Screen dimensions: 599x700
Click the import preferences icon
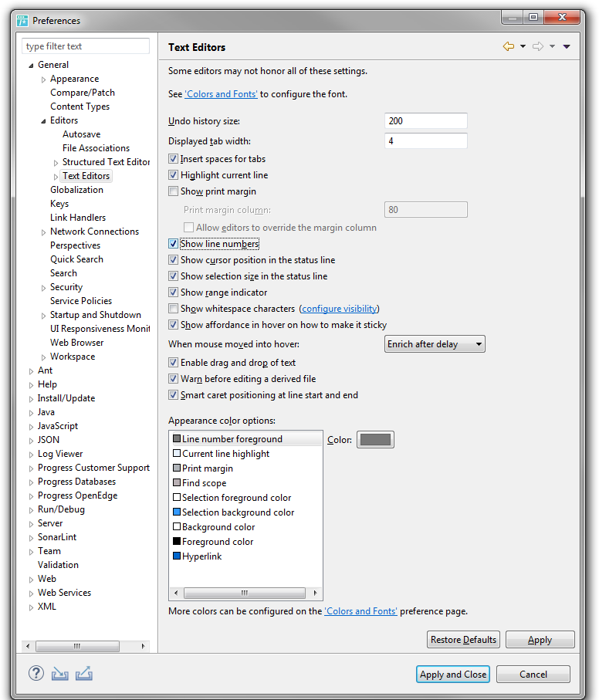(59, 674)
